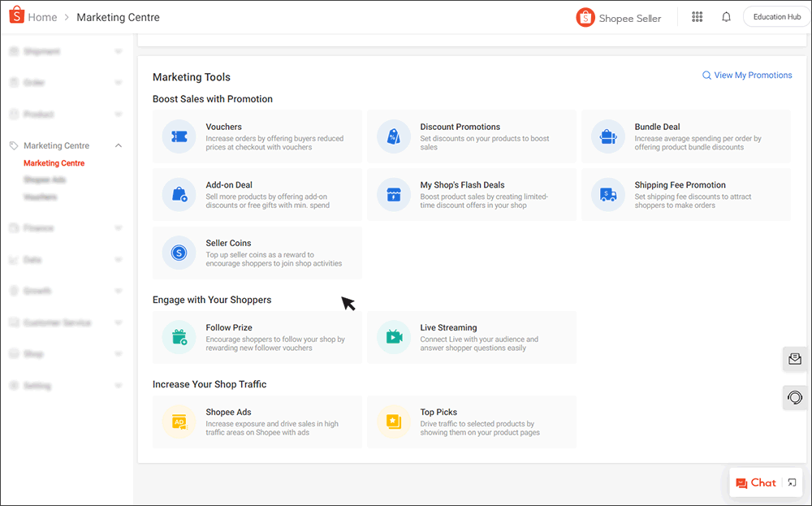Viewport: 812px width, 506px height.
Task: Collapse the Marketing Centre sidebar section
Action: click(x=119, y=145)
